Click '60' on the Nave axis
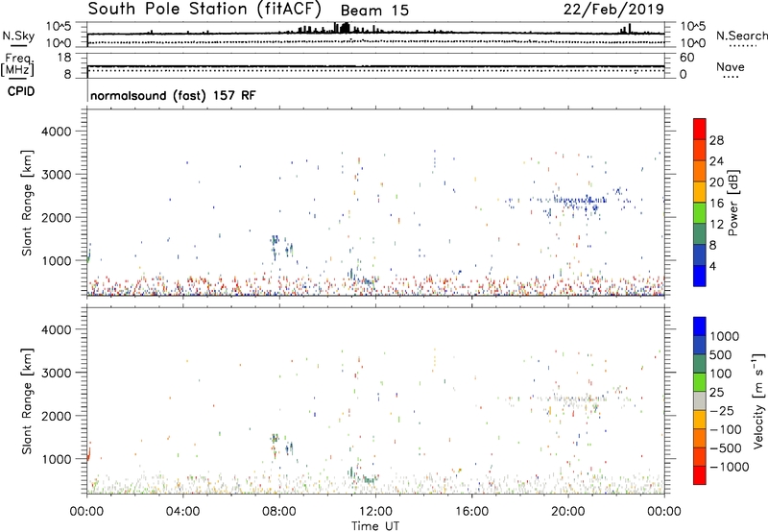This screenshot has width=768, height=532. [x=686, y=58]
